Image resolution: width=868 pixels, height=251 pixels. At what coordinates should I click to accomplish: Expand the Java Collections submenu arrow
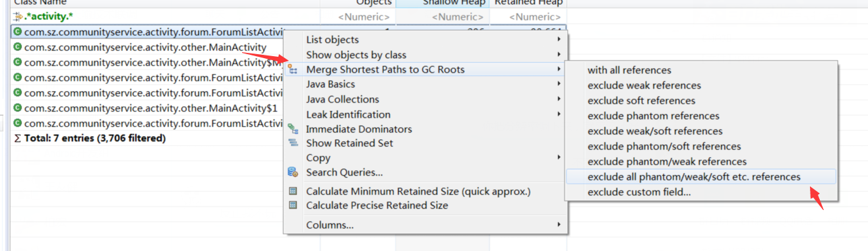pyautogui.click(x=559, y=99)
